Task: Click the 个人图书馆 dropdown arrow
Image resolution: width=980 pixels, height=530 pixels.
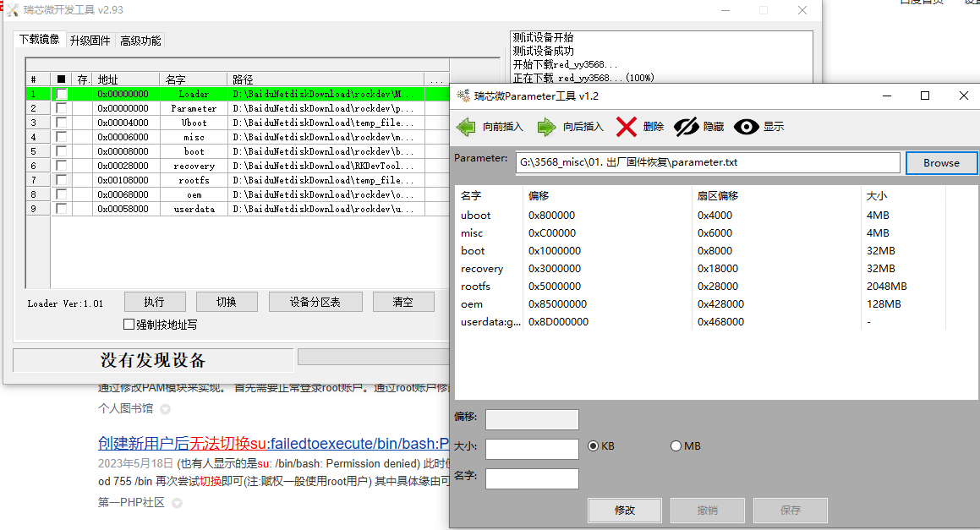Action: pyautogui.click(x=165, y=409)
